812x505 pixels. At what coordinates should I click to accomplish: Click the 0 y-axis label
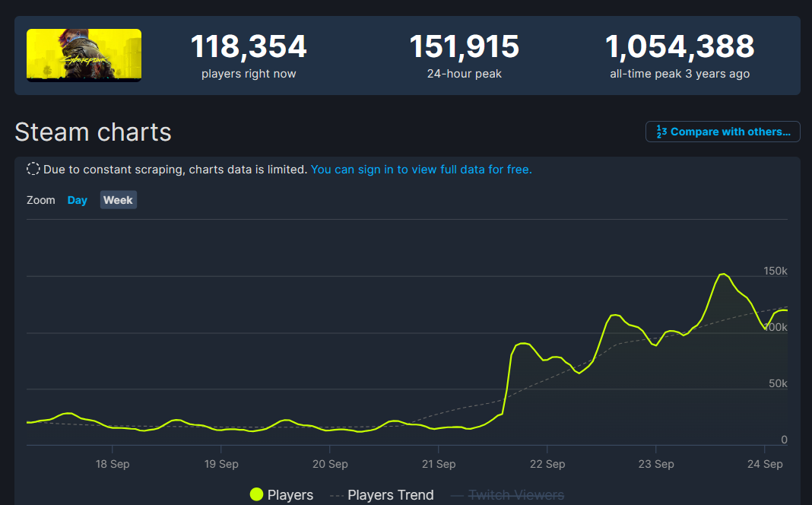(x=784, y=440)
